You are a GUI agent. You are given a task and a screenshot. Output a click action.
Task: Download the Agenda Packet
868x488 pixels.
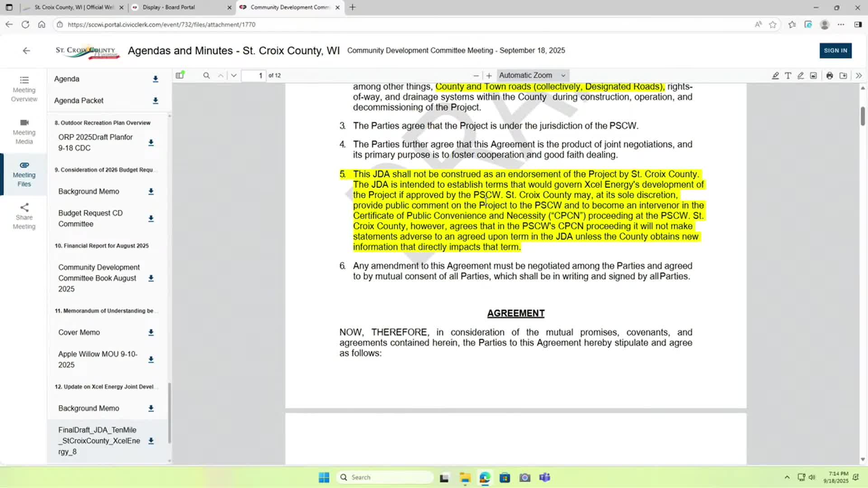click(155, 101)
